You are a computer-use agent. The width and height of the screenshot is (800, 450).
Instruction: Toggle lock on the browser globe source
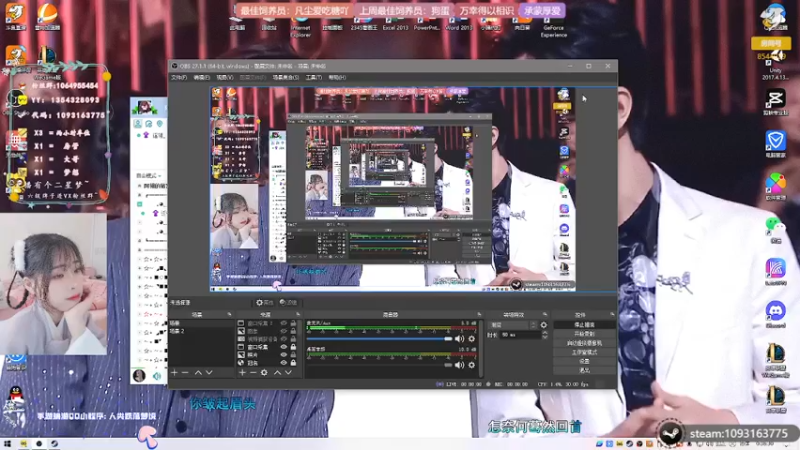click(x=293, y=363)
